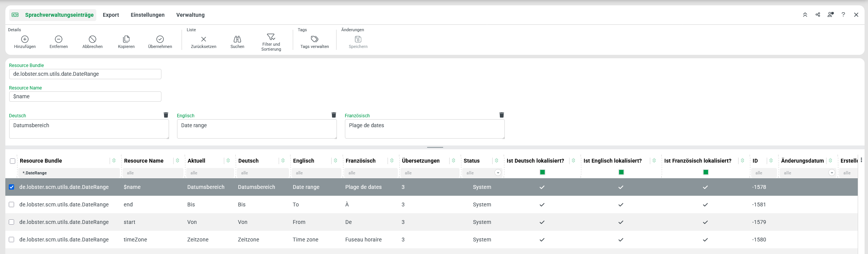Apply changes with the Übernehmen icon
Screen dimensions: 868x254
point(160,39)
